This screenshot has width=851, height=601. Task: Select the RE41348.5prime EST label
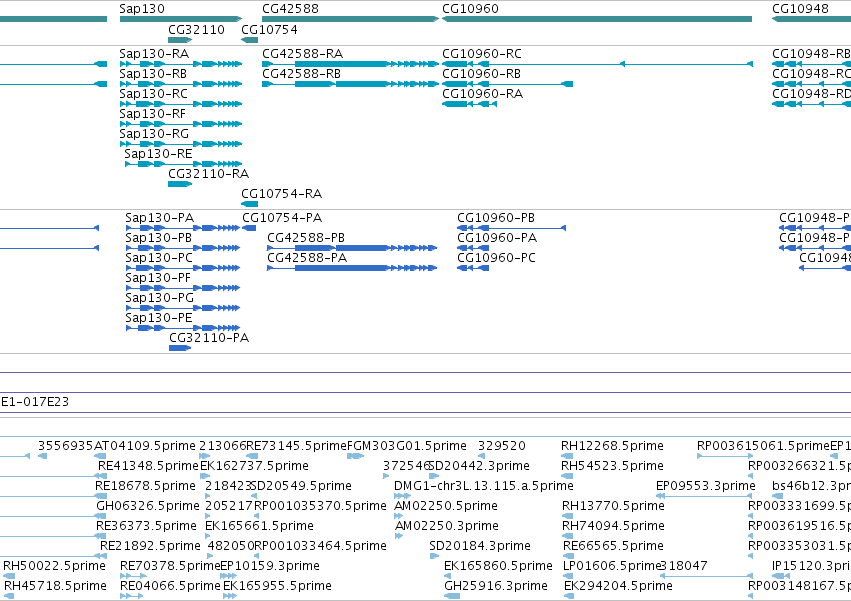148,466
